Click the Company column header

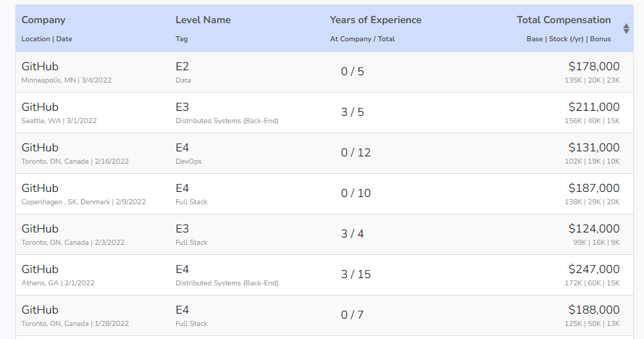tap(43, 20)
